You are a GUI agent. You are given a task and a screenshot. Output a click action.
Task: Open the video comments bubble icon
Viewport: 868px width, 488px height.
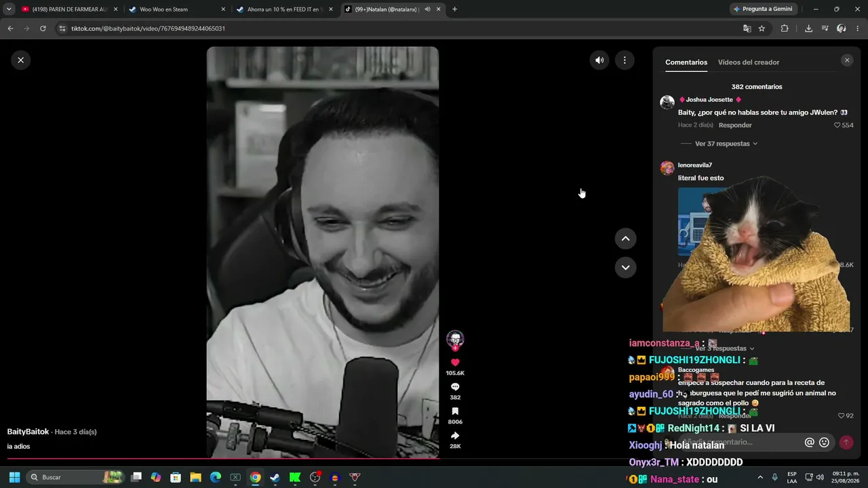pyautogui.click(x=455, y=387)
